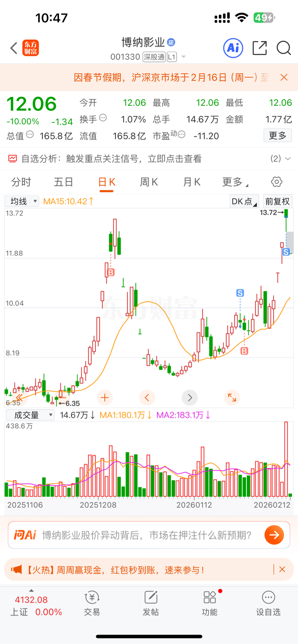Tap the 深股通 badge

click(x=154, y=57)
